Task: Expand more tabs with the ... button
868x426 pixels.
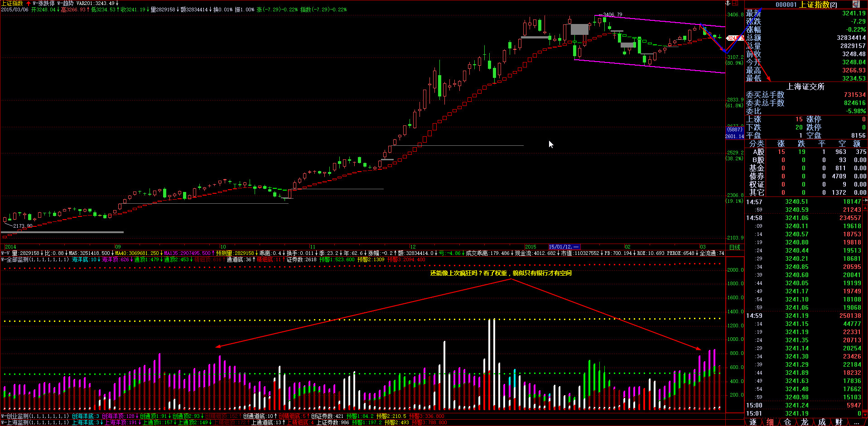Action: 856,422
